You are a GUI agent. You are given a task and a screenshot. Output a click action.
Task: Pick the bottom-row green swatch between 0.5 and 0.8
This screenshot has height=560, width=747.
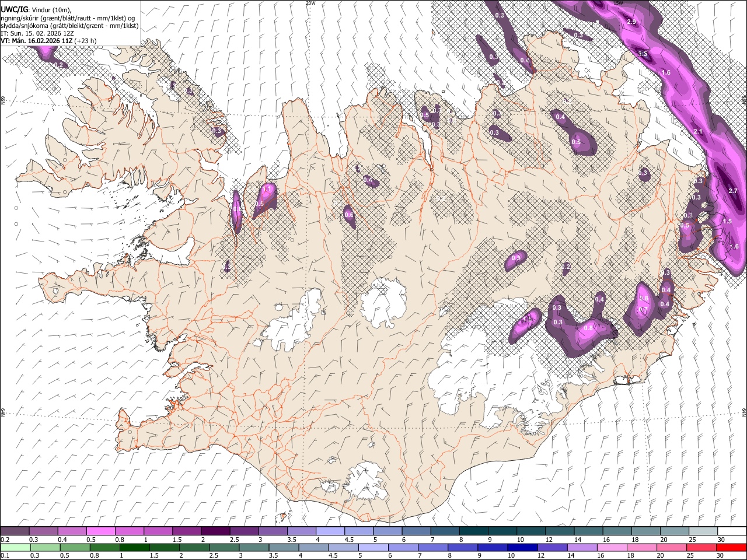(75, 548)
